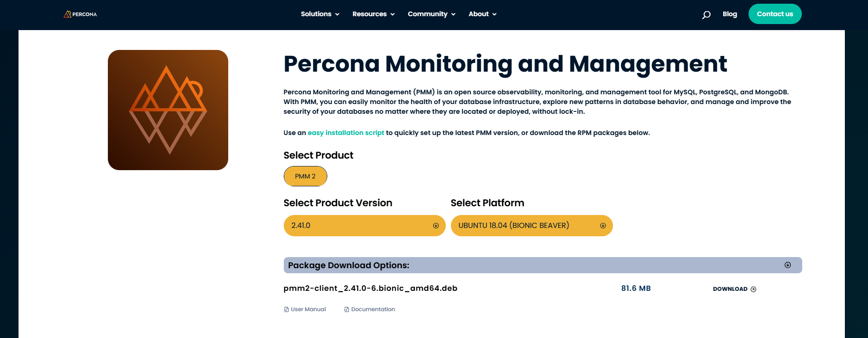868x338 pixels.
Task: Download the pmm2-client deb package
Action: [x=734, y=289]
